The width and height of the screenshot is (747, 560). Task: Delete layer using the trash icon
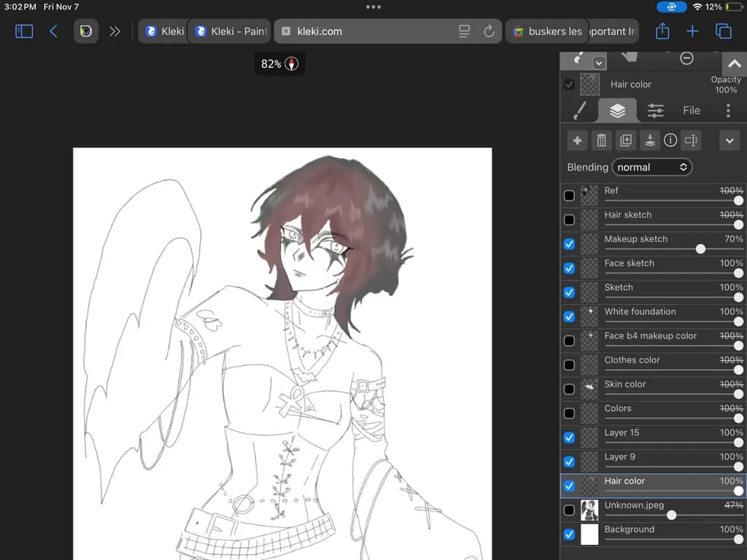point(601,141)
